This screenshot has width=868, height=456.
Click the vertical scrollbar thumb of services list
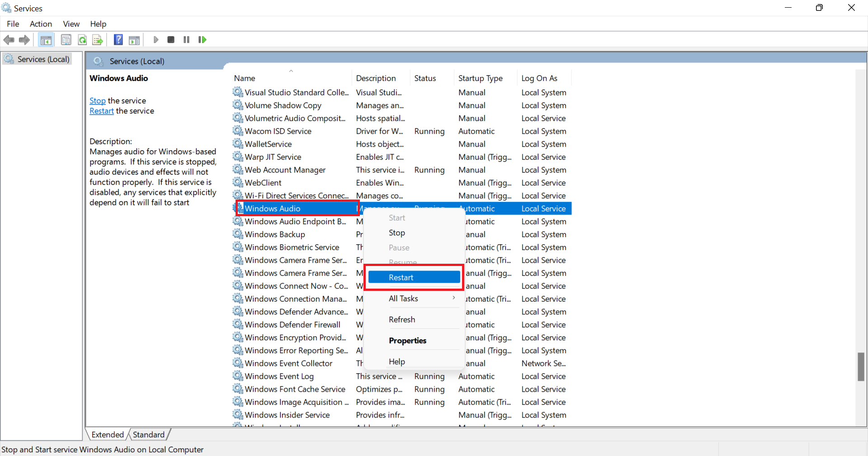861,367
